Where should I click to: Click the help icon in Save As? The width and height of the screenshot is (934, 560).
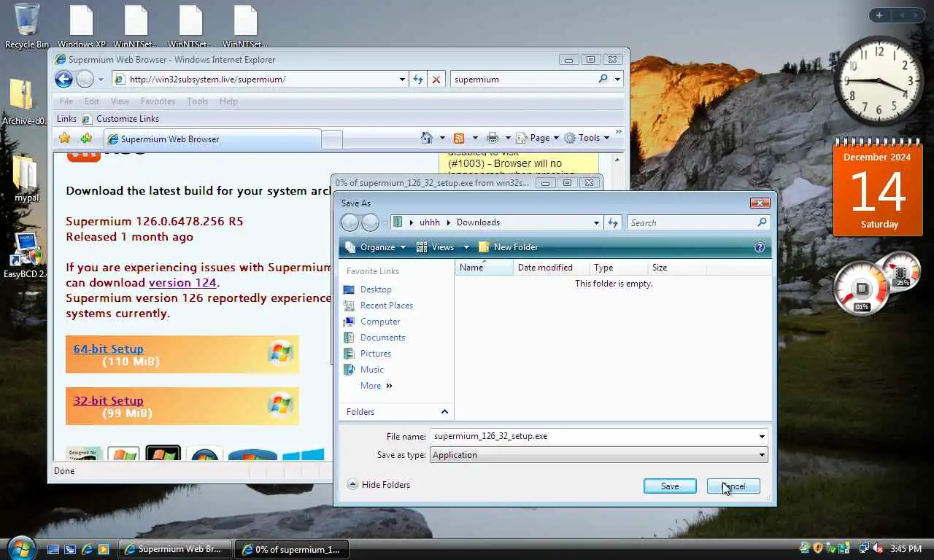pyautogui.click(x=759, y=247)
